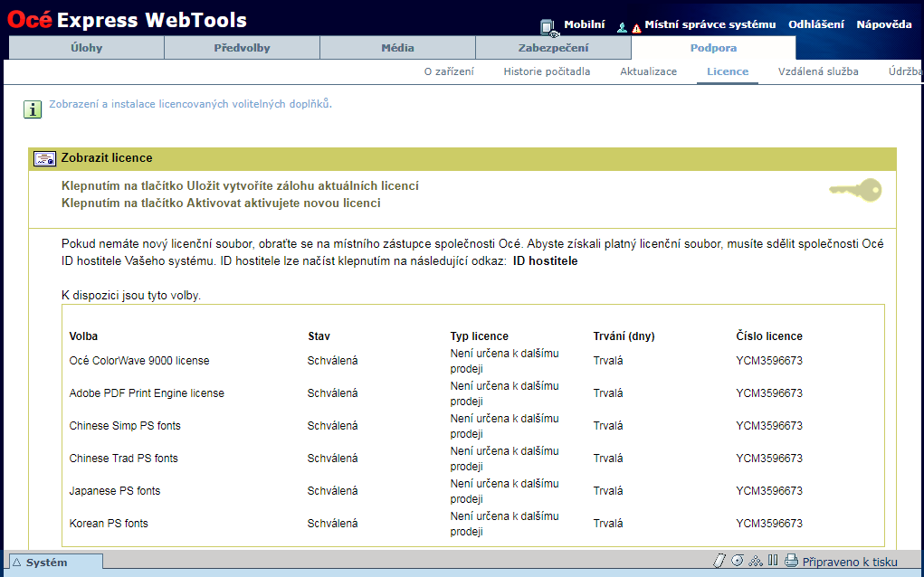Screen dimensions: 924x577
Task: Click the printer icon in the status bar
Action: coord(791,561)
